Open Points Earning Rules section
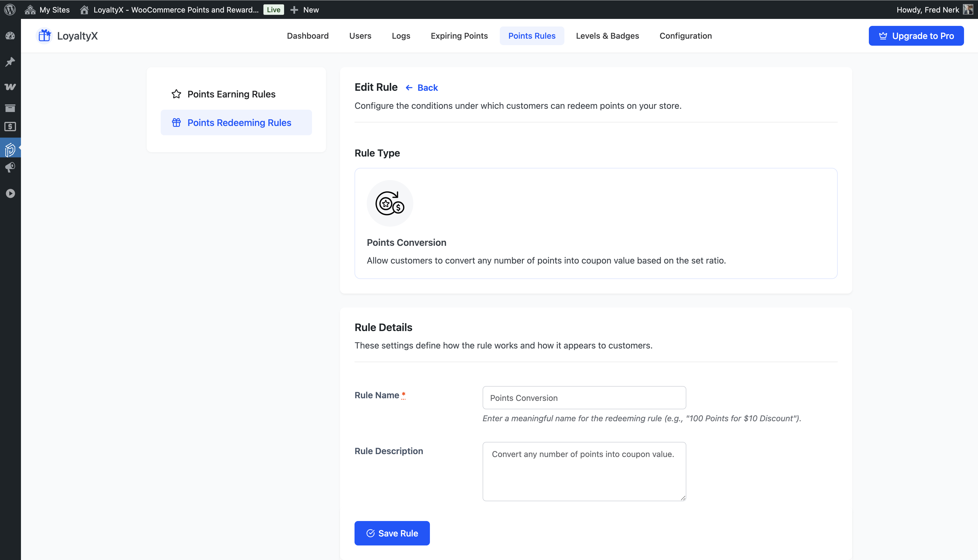The image size is (978, 560). point(231,94)
